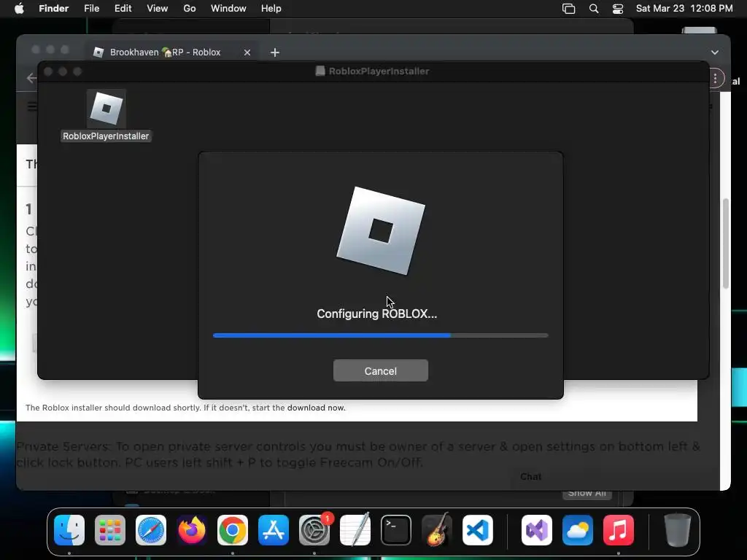
Task: Open the View menu
Action: click(158, 9)
